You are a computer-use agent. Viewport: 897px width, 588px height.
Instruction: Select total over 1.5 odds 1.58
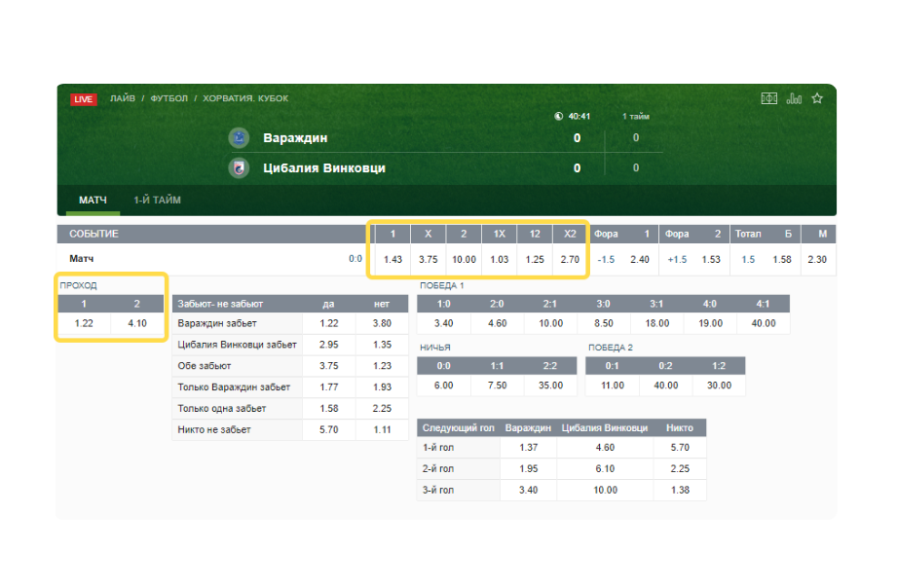[782, 260]
